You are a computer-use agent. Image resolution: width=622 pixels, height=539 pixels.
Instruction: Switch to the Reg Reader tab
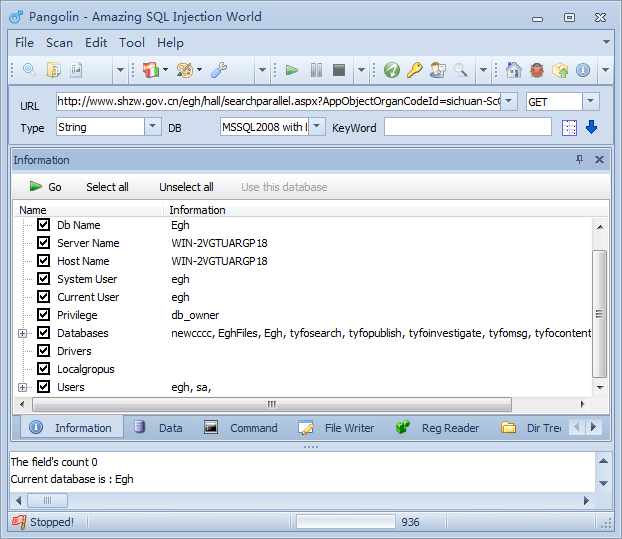[x=437, y=428]
